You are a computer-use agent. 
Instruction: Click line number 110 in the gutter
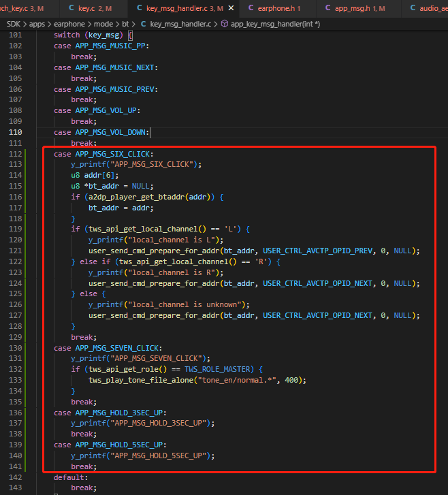coord(16,132)
